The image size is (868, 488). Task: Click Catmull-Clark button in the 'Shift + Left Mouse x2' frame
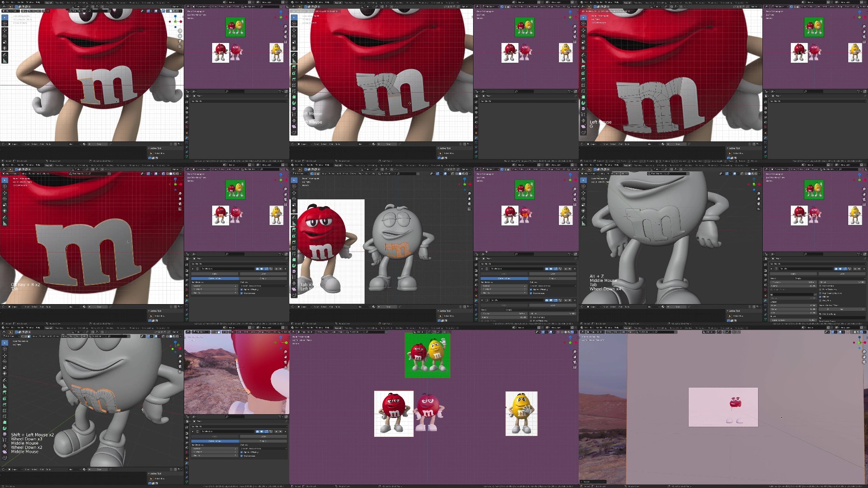215,441
